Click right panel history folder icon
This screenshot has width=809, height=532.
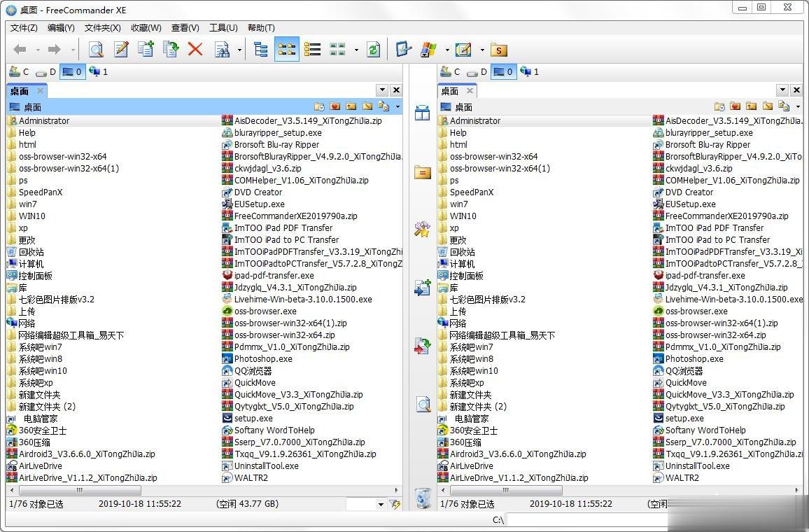[719, 107]
